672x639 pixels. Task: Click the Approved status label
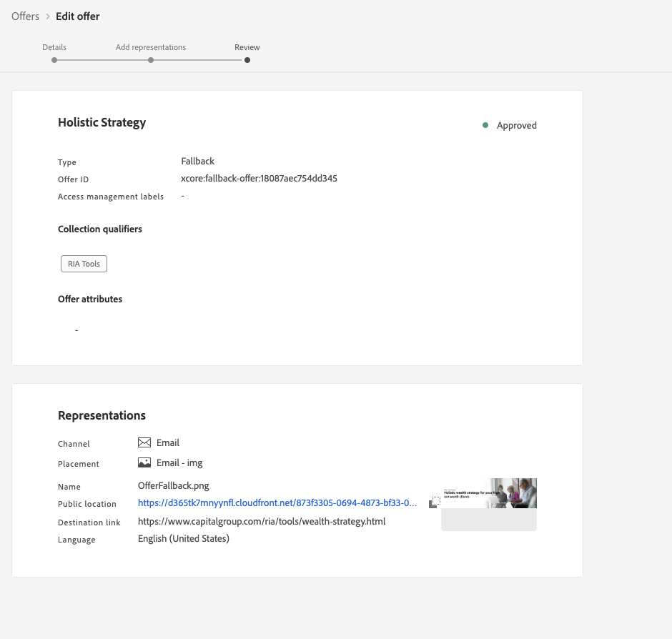coord(517,126)
